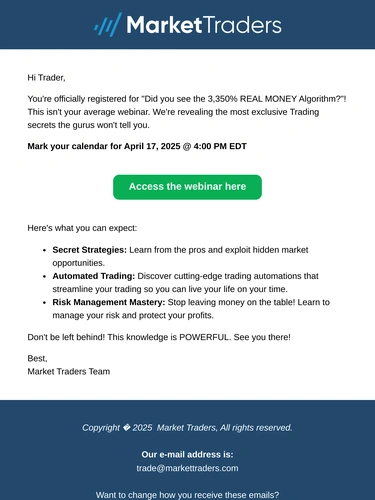
Task: Click the 'Risk Management Mastery:' bullet heading
Action: 109,302
